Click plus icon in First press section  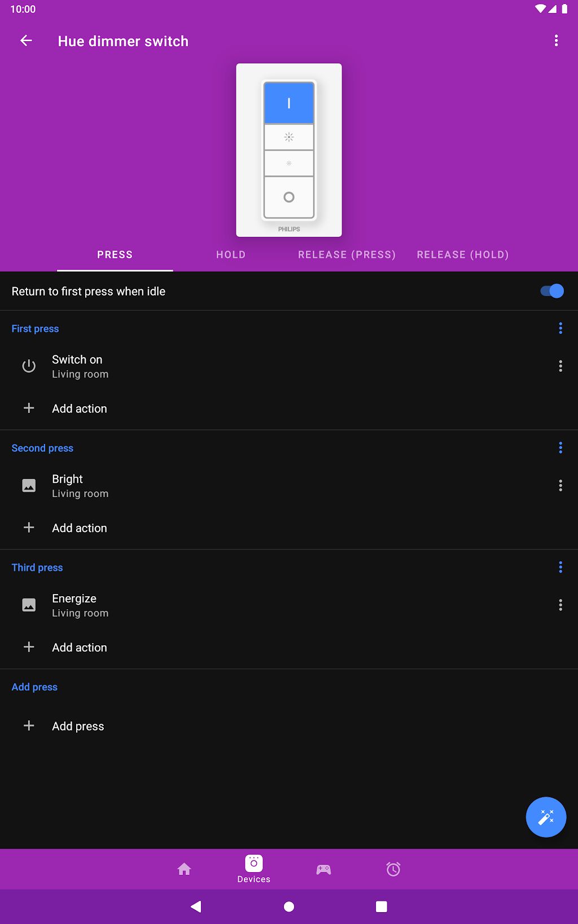coord(29,408)
